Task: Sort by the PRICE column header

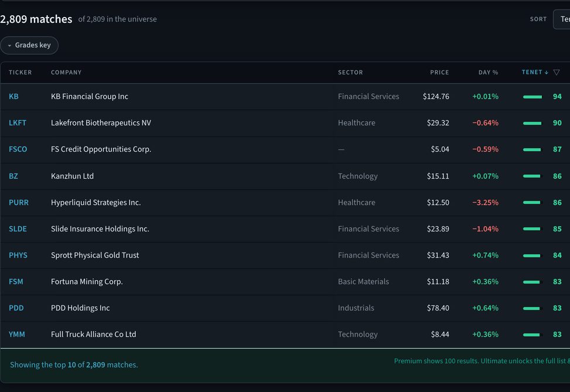Action: (x=439, y=72)
